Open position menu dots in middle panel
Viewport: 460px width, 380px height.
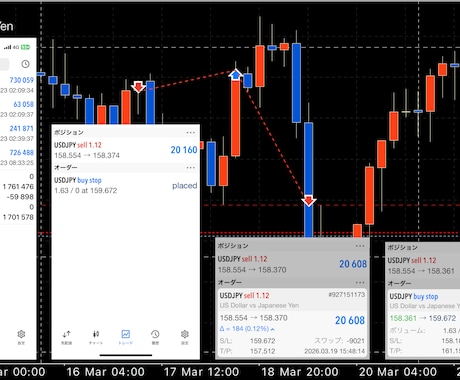[x=191, y=132]
